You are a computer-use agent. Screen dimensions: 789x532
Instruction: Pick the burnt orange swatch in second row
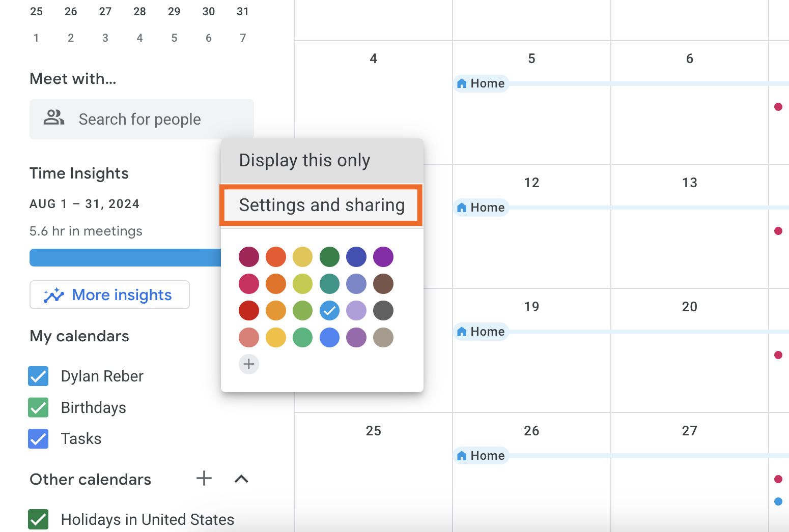[x=276, y=284]
